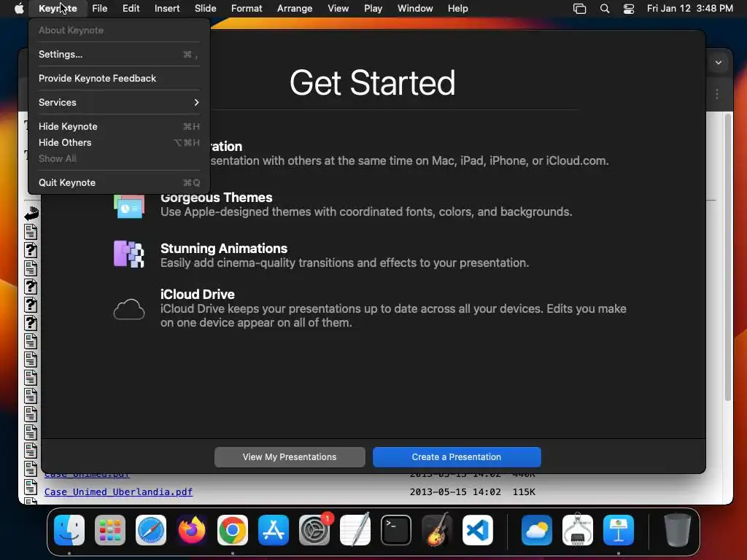Click View My Presentations button
Image resolution: width=747 pixels, height=560 pixels.
[290, 457]
